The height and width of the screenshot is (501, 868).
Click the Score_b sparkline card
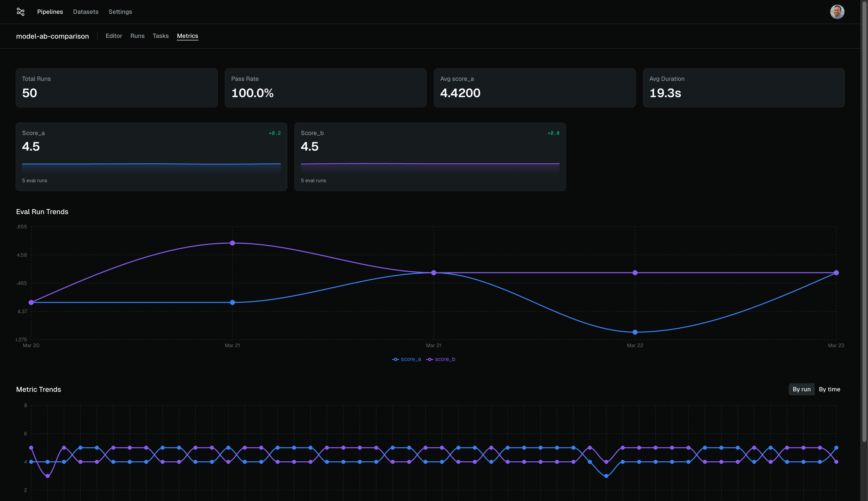click(430, 157)
